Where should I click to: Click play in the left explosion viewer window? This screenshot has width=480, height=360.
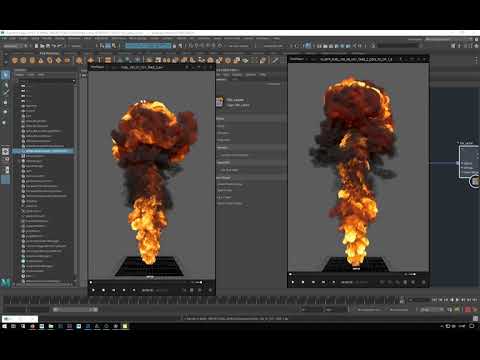point(93,290)
